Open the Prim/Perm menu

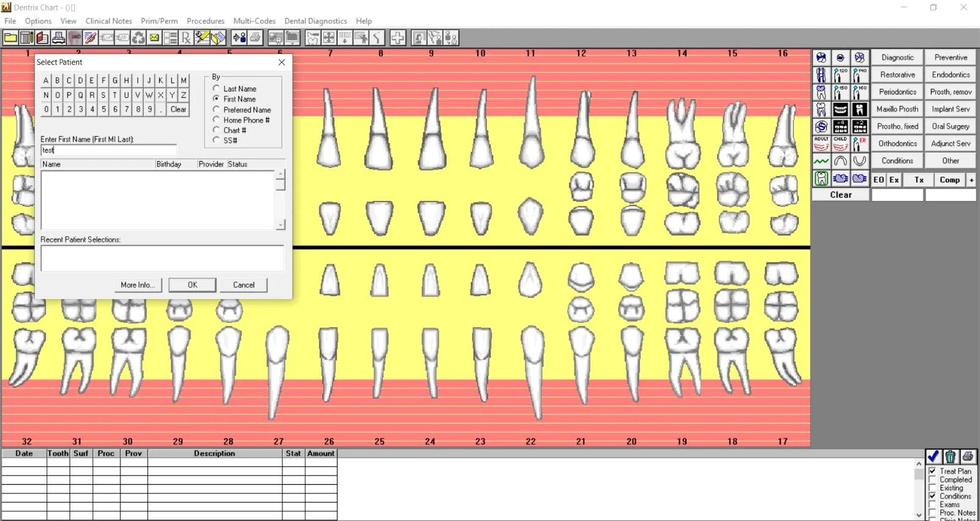pos(159,21)
